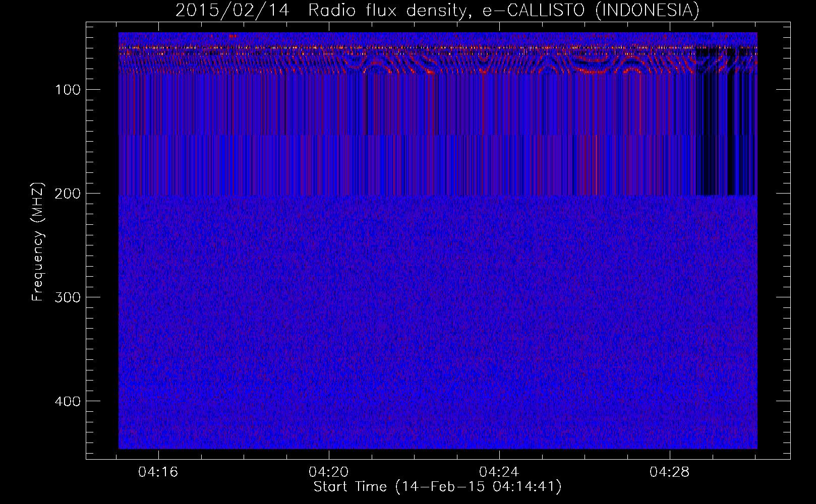Click the 400 frequency tick label

[x=68, y=401]
